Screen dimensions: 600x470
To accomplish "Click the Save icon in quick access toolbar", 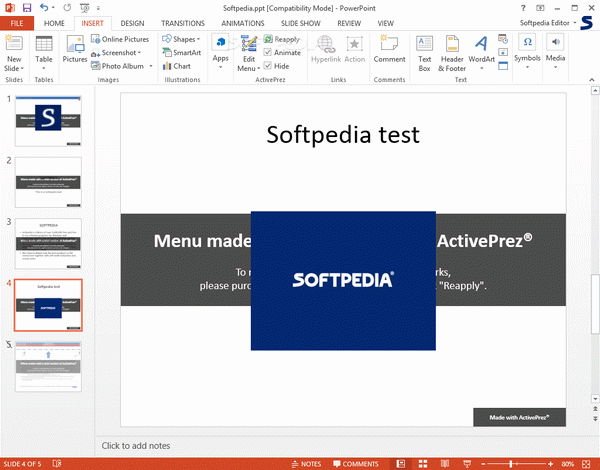I will tap(26, 8).
